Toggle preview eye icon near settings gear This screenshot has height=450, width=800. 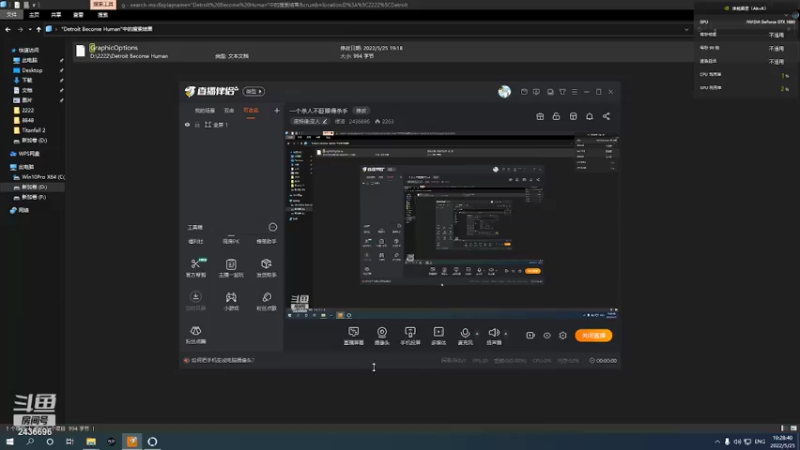546,335
